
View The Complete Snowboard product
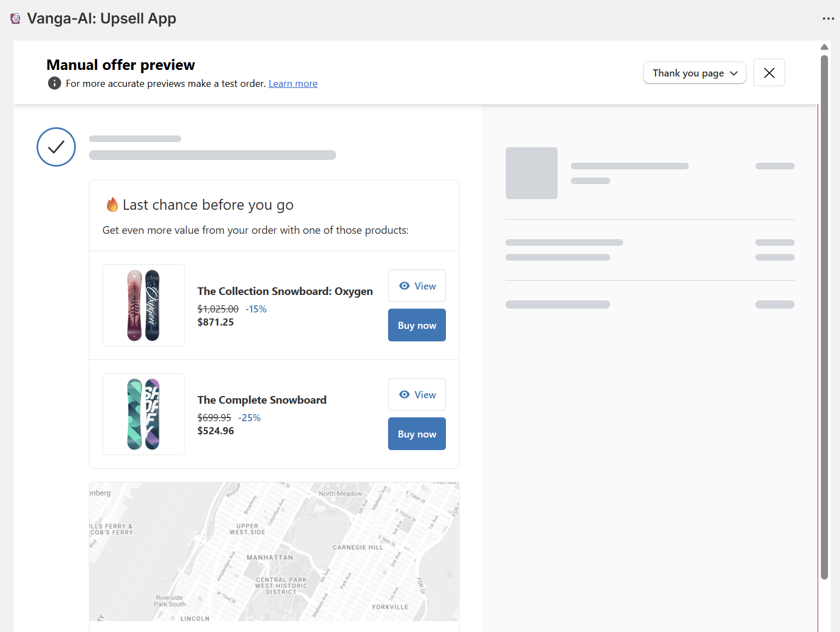[x=417, y=394]
